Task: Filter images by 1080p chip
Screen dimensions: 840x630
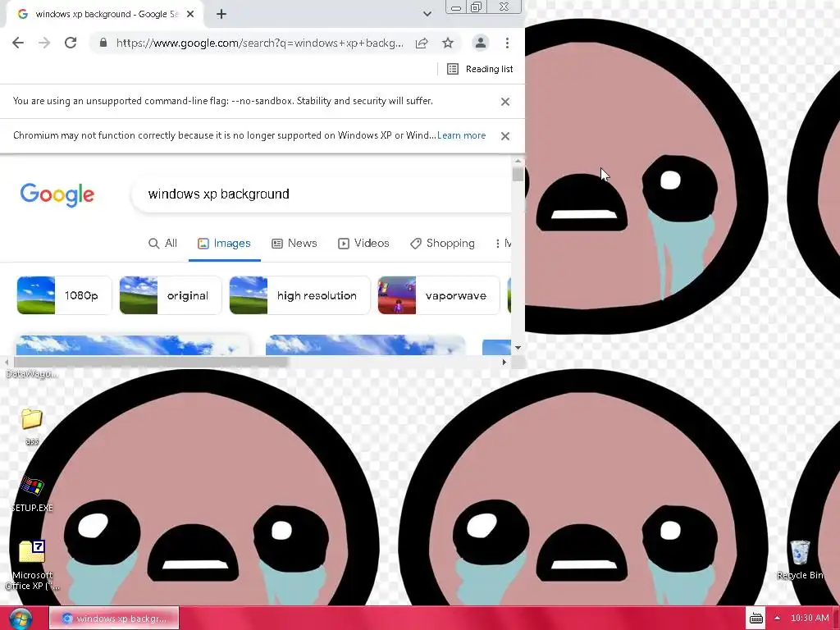Action: 64,295
